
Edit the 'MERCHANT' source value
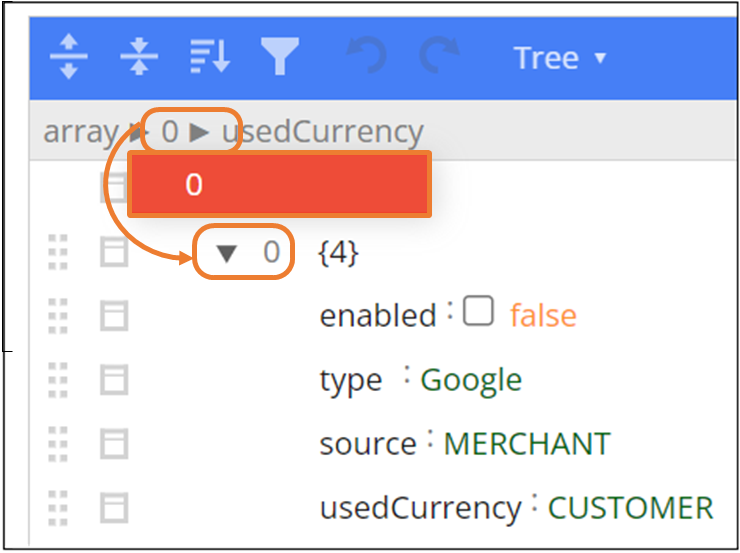(527, 444)
